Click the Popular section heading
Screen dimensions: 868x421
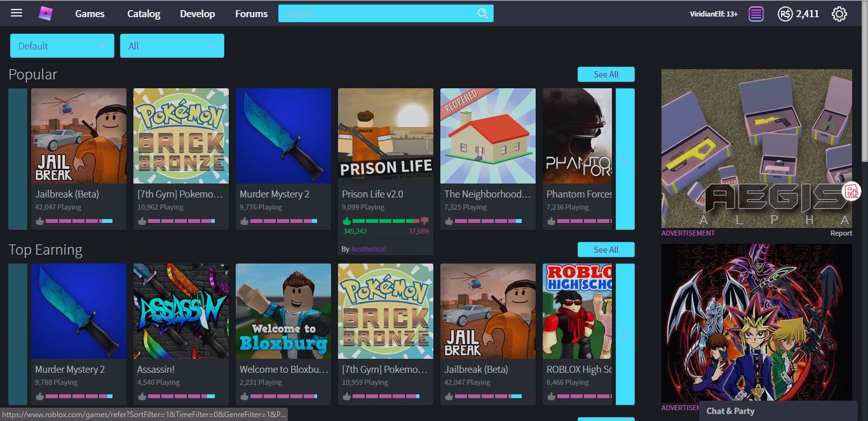[33, 74]
